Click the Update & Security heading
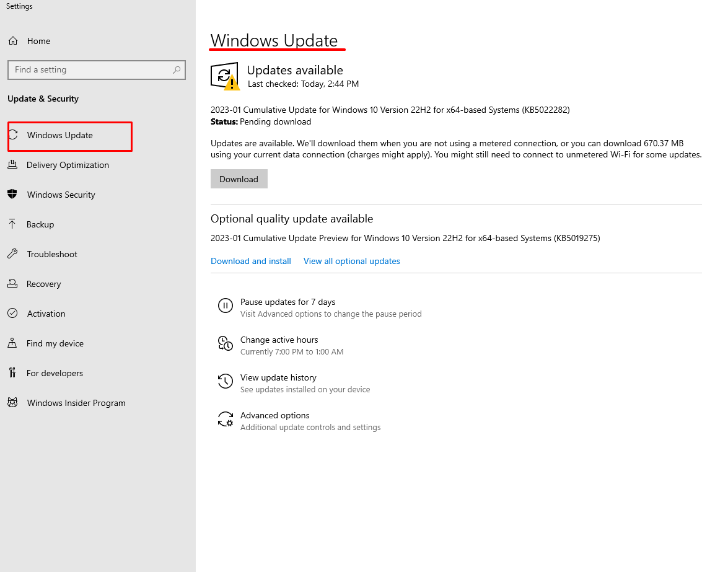Viewport: 728px width, 572px height. [x=43, y=99]
